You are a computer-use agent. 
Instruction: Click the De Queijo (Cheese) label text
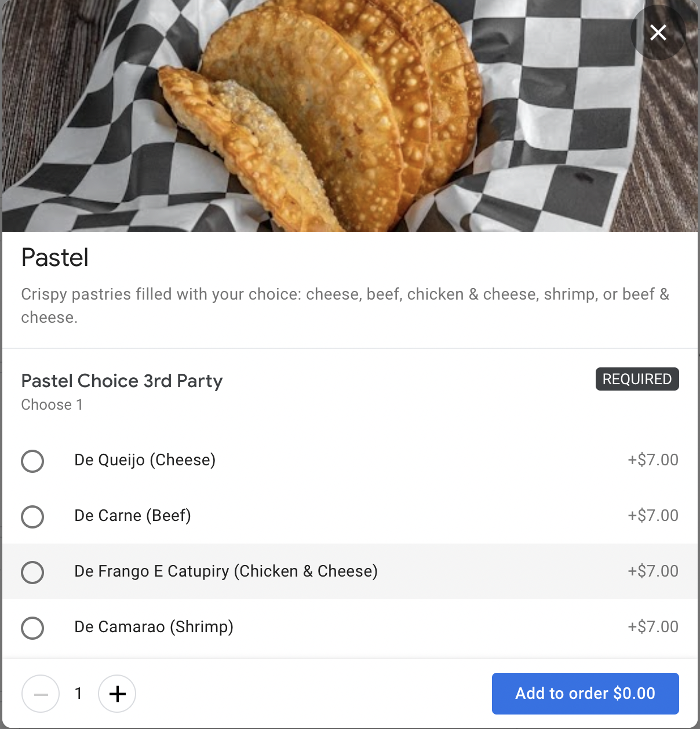pyautogui.click(x=145, y=460)
